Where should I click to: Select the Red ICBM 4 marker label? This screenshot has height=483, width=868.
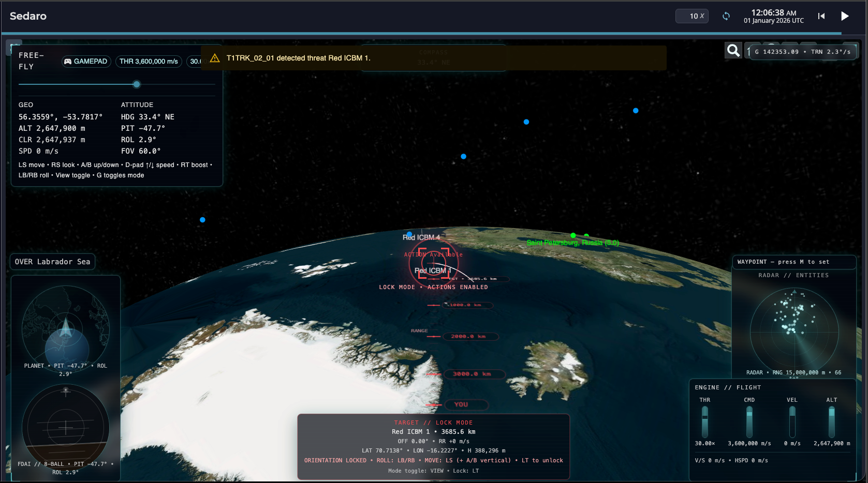point(421,237)
